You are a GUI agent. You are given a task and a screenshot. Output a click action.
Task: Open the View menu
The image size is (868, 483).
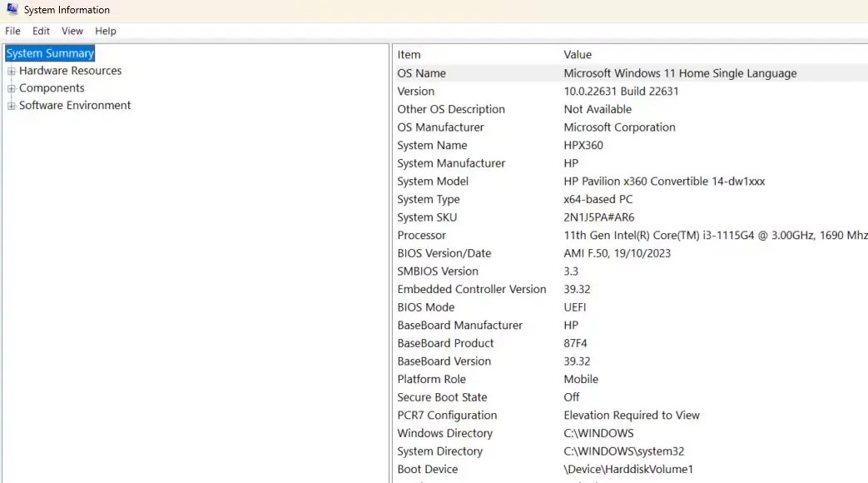coord(72,31)
